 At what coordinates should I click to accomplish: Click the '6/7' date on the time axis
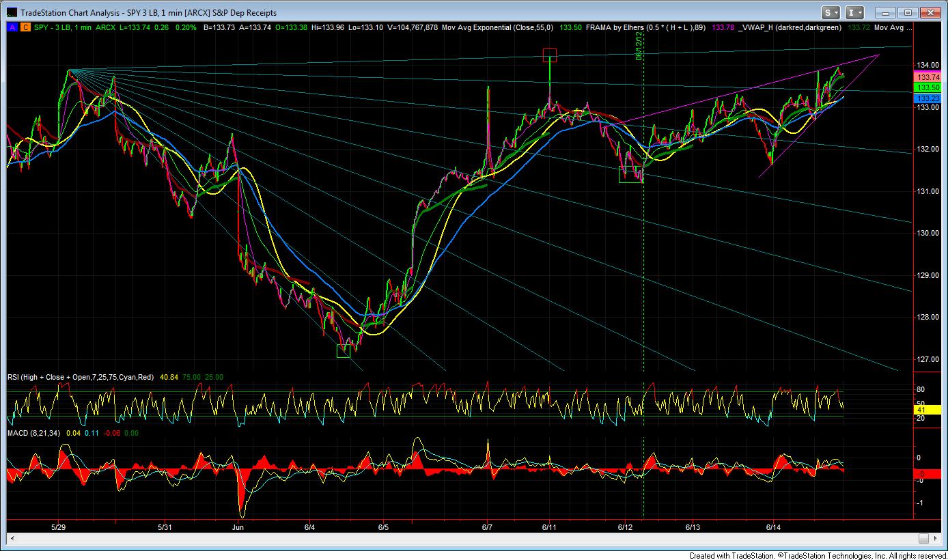[488, 527]
